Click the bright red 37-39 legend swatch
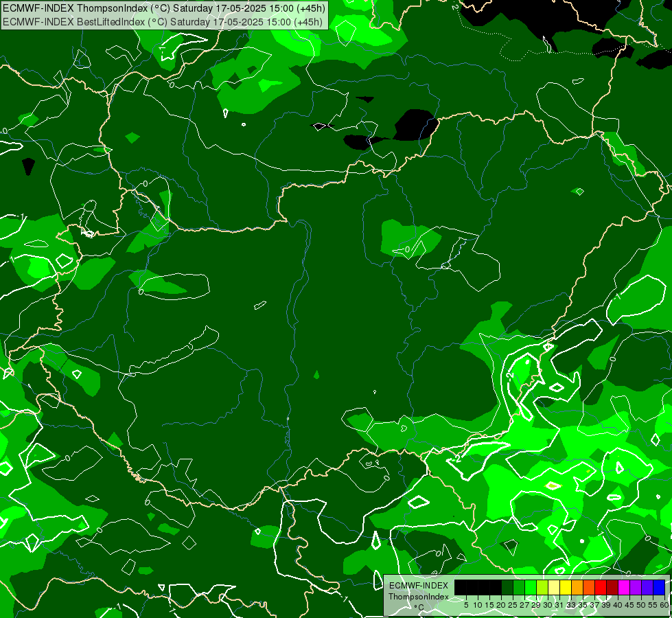The width and height of the screenshot is (672, 618). click(601, 587)
